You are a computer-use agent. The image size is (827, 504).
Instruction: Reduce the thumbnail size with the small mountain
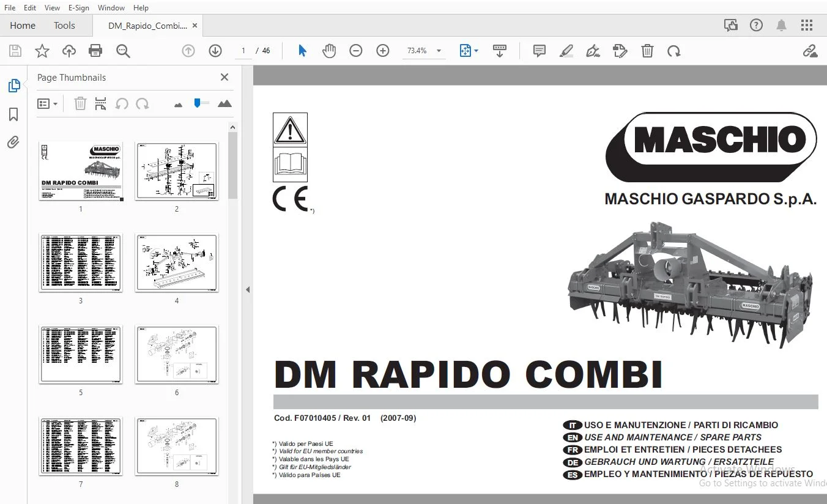(x=178, y=105)
